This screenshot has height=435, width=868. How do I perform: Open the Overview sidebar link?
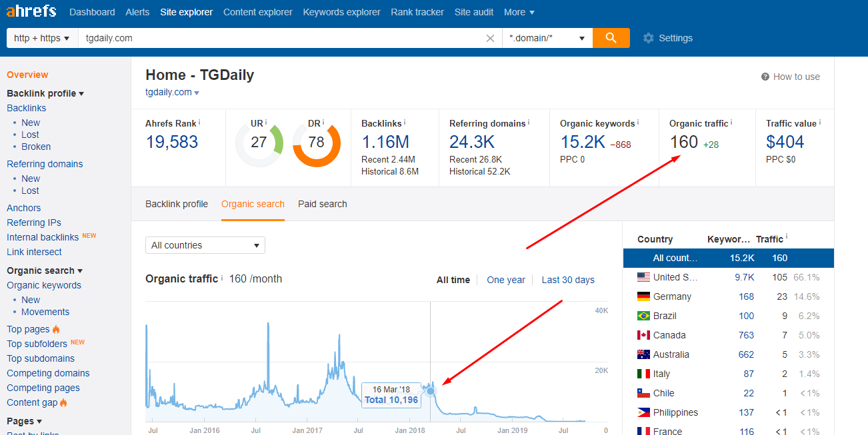[x=27, y=75]
